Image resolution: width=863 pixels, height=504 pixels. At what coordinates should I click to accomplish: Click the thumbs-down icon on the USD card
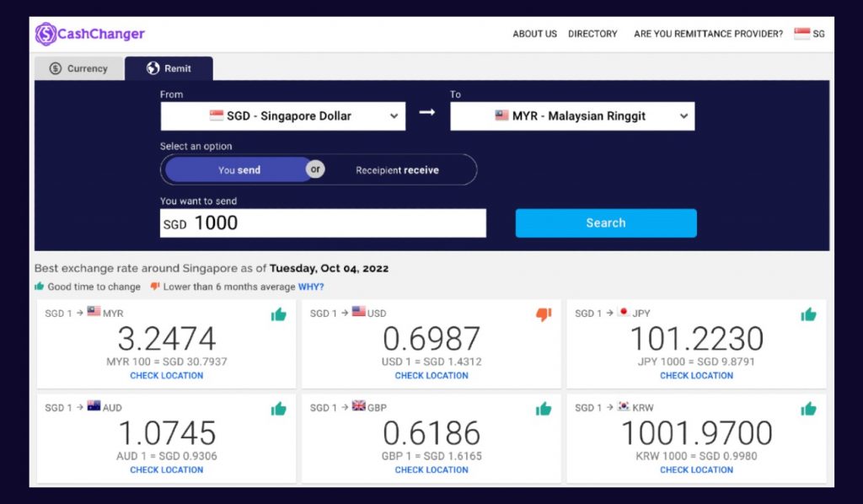[x=544, y=314]
